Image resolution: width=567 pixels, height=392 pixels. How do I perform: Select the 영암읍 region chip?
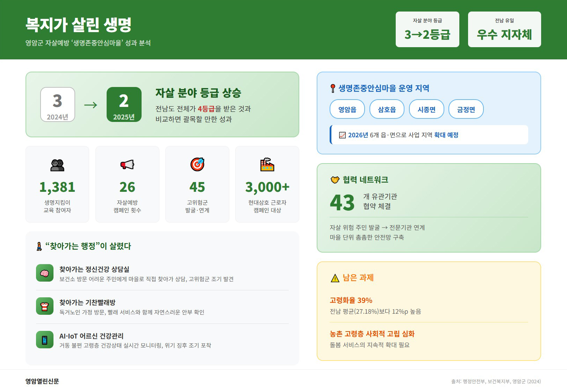[347, 109]
